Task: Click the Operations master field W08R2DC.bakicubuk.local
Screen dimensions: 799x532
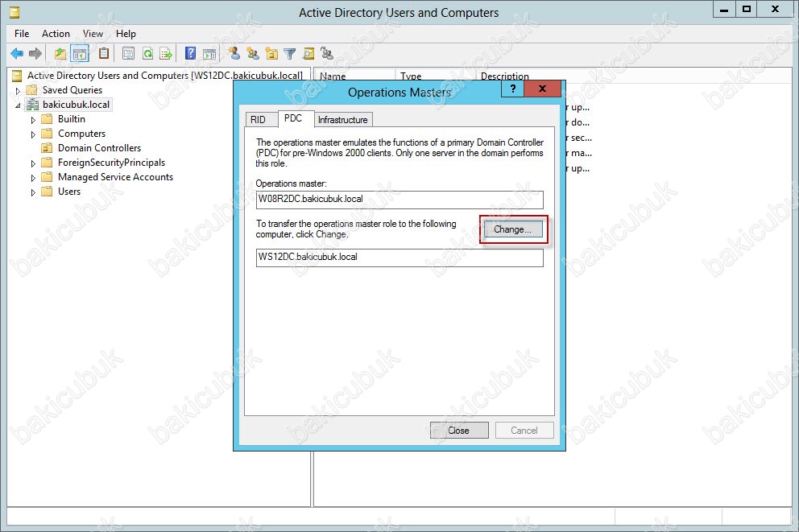Action: pyautogui.click(x=399, y=200)
